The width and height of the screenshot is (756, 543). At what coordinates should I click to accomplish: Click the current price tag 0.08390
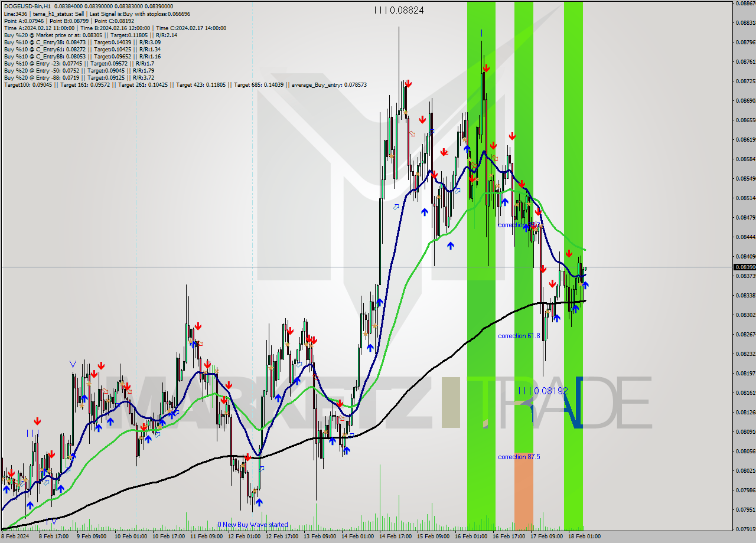(744, 267)
